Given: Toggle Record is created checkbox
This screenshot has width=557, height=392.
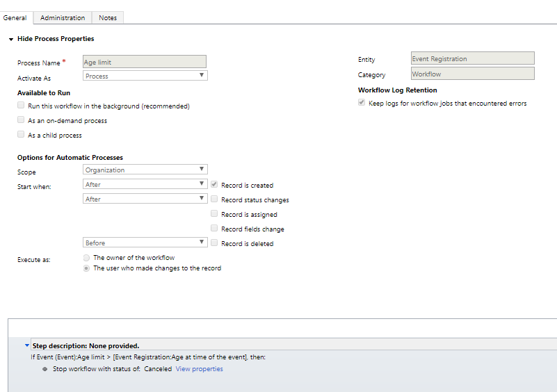Looking at the screenshot, I should [x=214, y=185].
